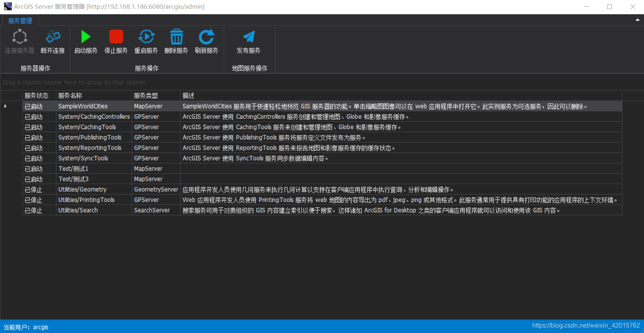
Task: Close the ArcGIS Server manager window
Action: [633, 7]
